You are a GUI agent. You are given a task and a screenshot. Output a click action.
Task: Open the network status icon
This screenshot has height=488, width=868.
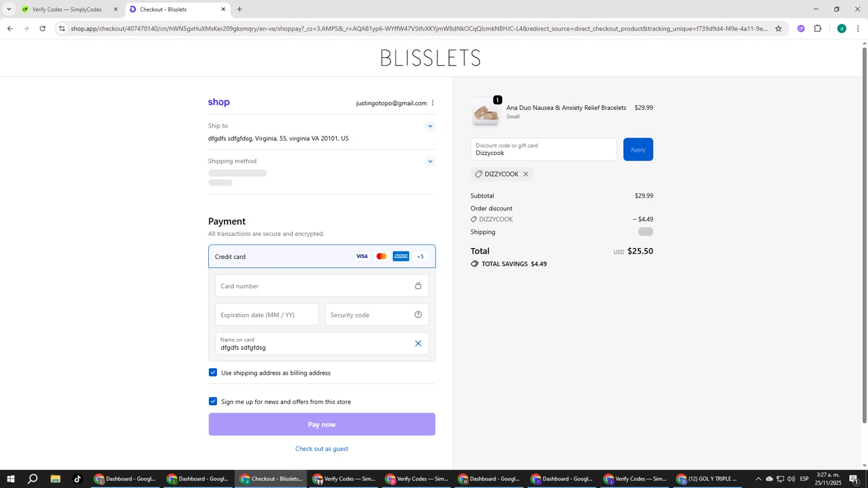pos(780,479)
